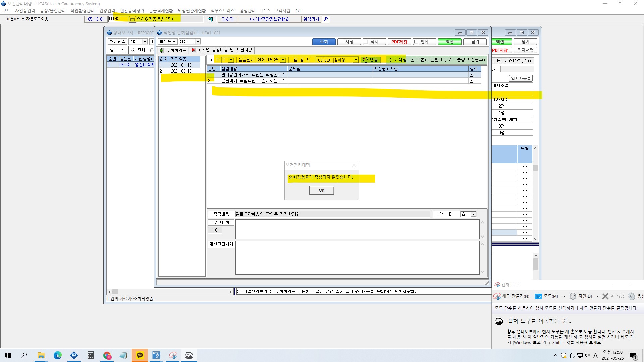Click the 연동 sync icon button
This screenshot has height=362, width=644.
click(370, 60)
